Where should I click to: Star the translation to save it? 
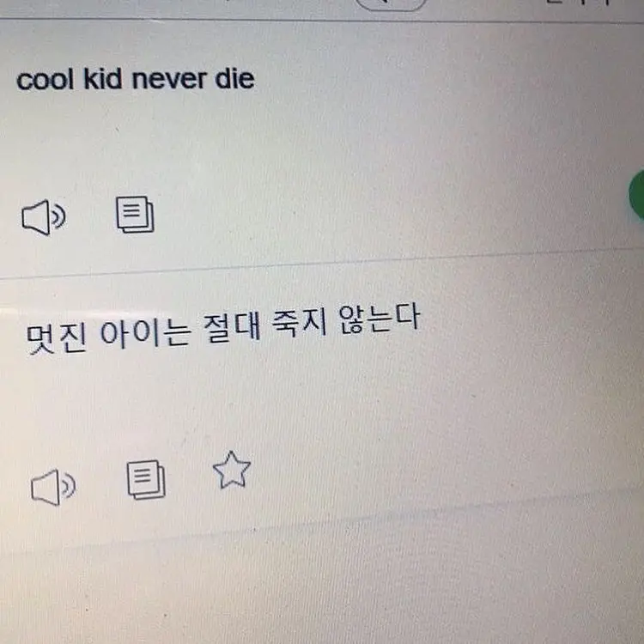231,471
